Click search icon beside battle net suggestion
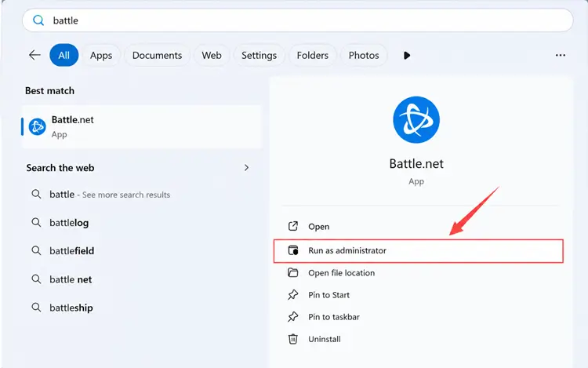This screenshot has width=588, height=368. point(36,279)
